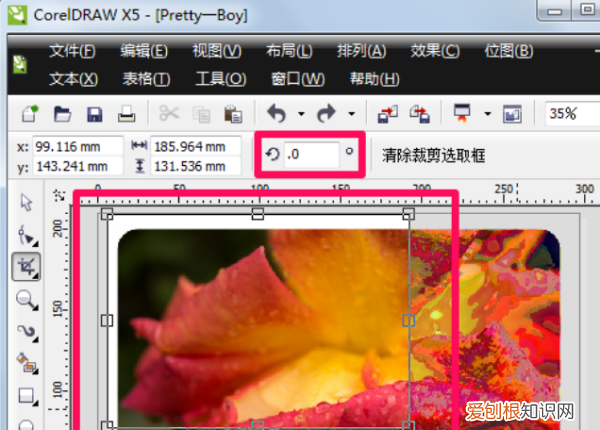Screen dimensions: 600x430
Task: Click the Print icon
Action: point(127,113)
